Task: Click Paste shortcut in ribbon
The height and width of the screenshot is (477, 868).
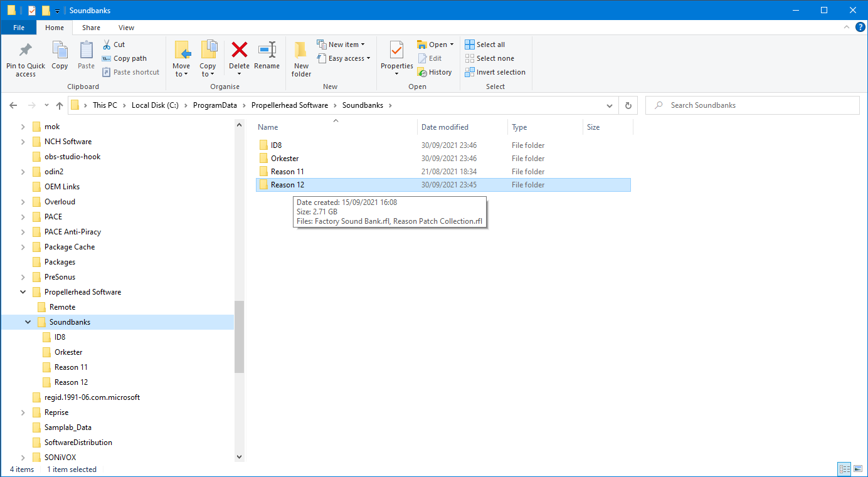Action: point(130,72)
